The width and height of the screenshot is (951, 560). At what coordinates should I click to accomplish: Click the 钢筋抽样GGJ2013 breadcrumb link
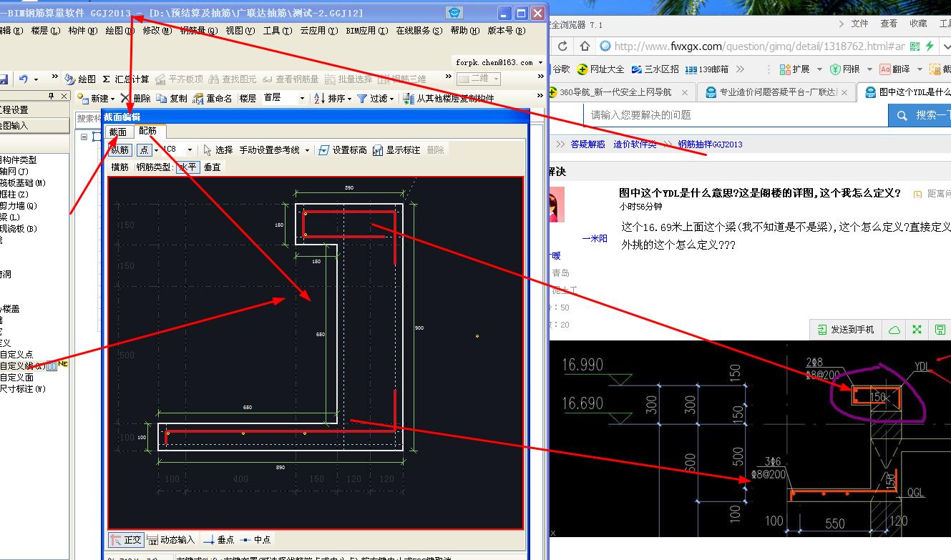(710, 144)
